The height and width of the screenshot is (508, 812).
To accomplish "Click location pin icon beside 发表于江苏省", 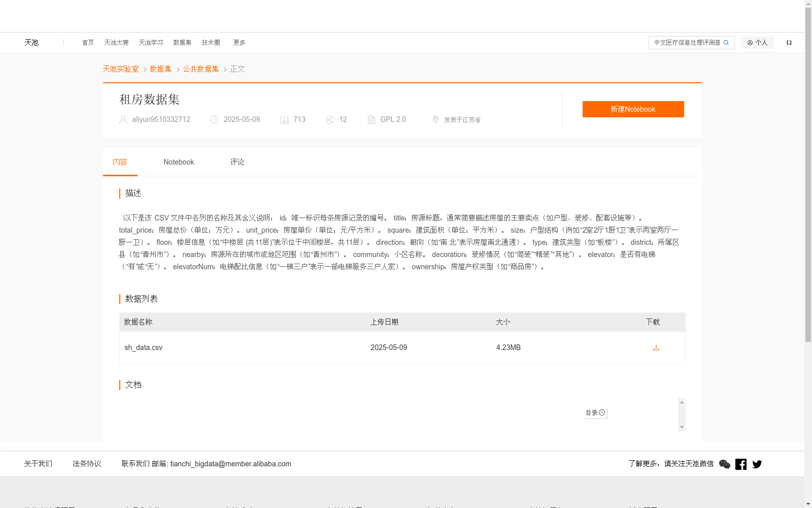I will (435, 119).
